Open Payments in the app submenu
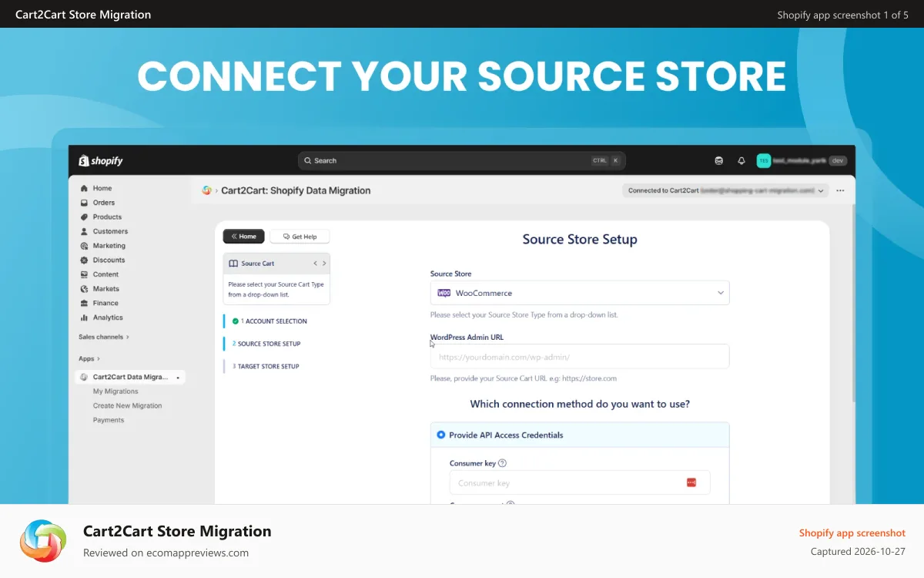 pyautogui.click(x=109, y=420)
